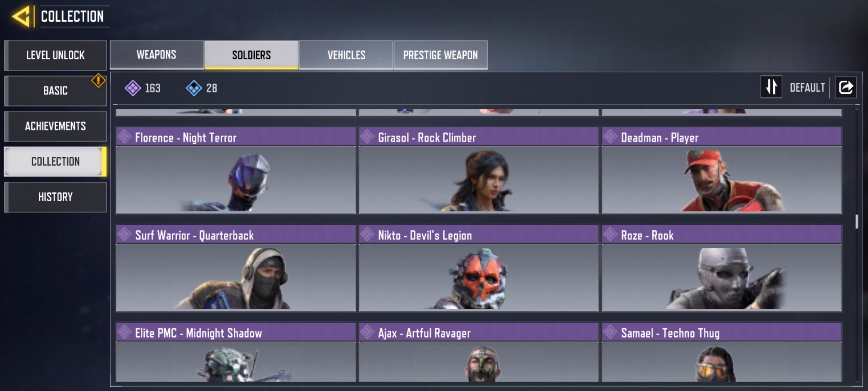
Task: Click rarity icon on Roze - Rook
Action: coord(610,235)
